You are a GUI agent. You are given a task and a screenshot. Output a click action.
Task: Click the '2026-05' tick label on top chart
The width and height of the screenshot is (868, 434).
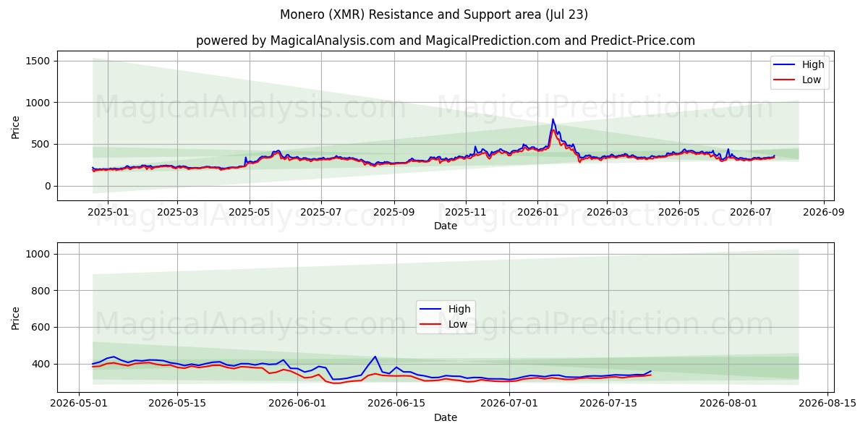(x=679, y=213)
